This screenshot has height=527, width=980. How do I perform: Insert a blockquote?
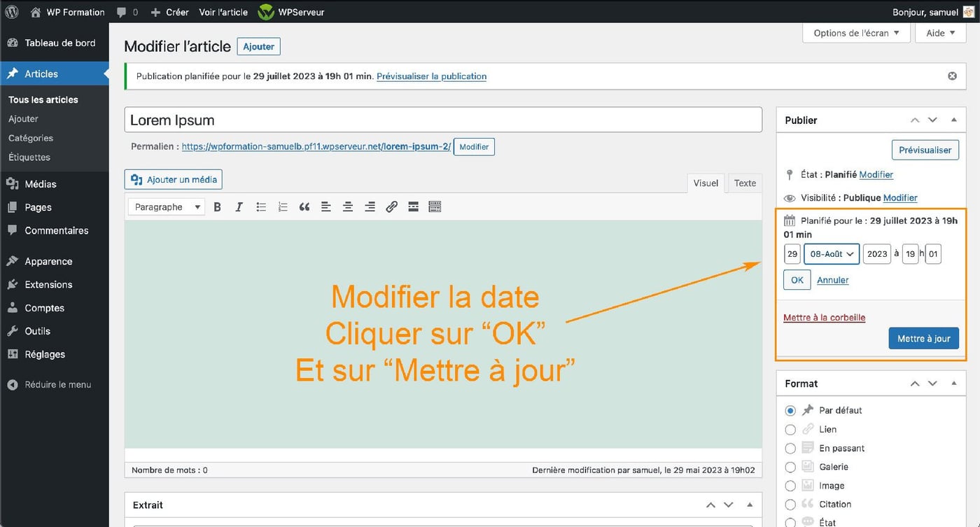coord(304,206)
